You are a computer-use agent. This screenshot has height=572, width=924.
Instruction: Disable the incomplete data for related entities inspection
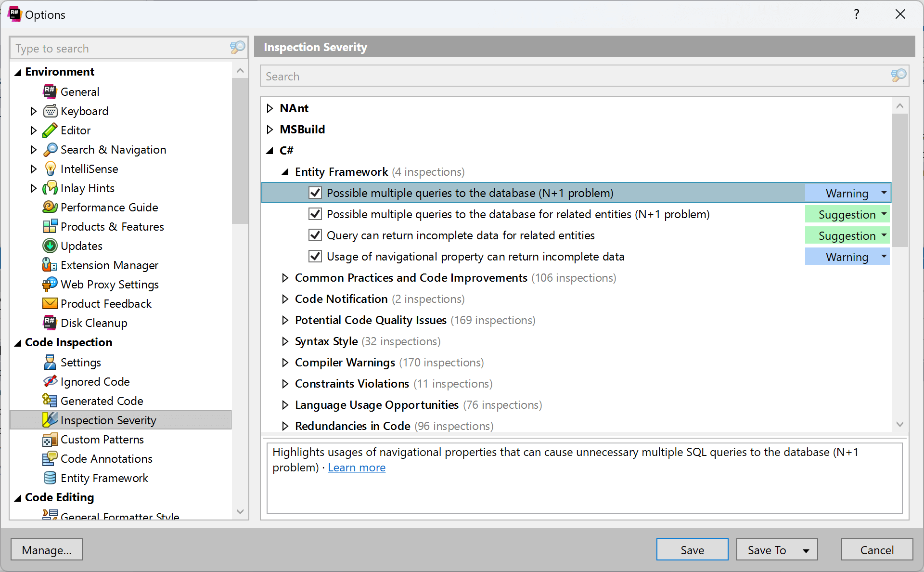click(315, 235)
